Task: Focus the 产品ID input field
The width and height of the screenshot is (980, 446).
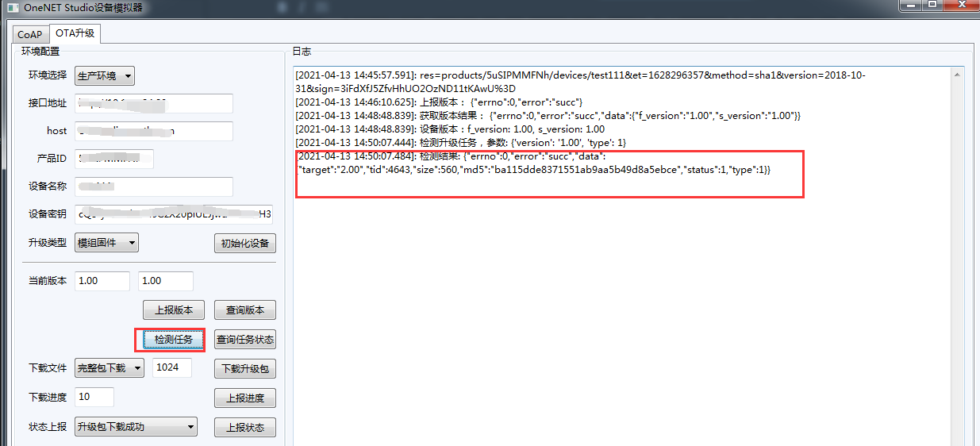Action: click(114, 159)
